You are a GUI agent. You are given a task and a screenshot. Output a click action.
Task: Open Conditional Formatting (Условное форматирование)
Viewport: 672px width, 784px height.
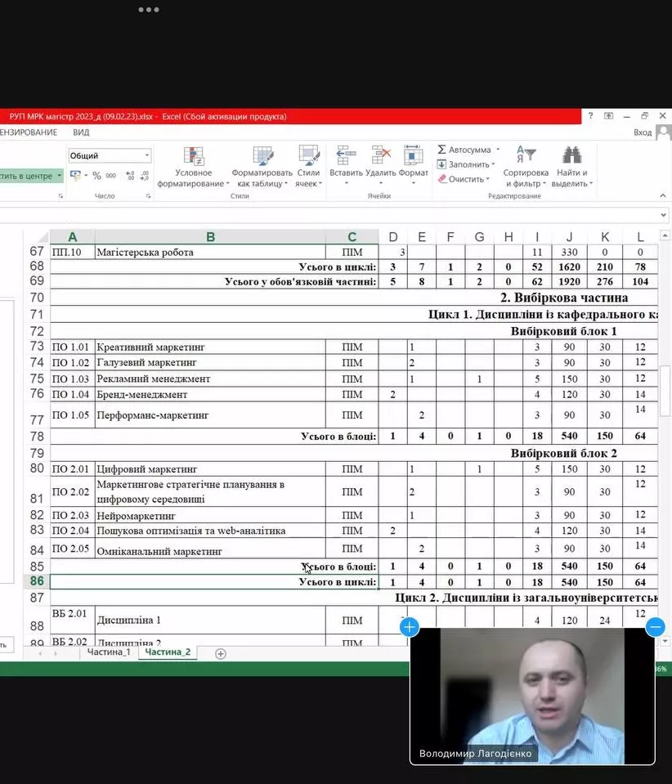click(x=193, y=167)
